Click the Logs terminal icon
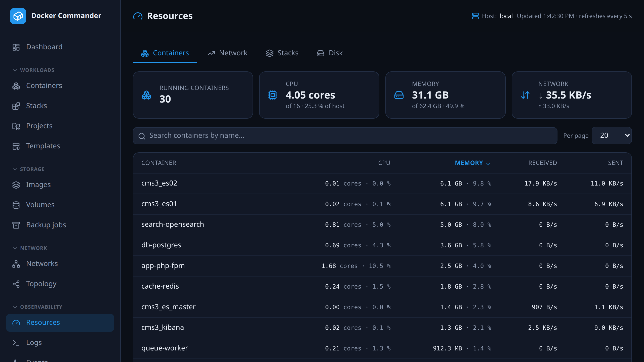The image size is (644, 362). (16, 343)
